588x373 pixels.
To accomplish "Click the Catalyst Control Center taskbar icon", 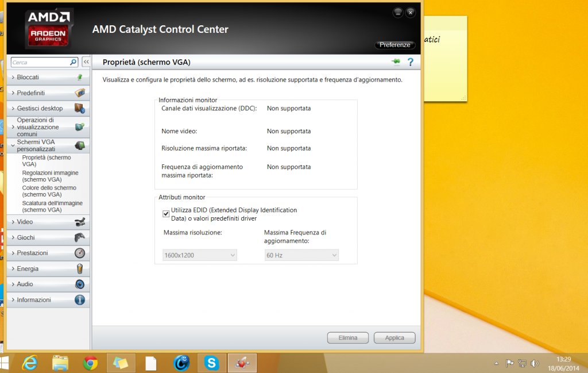I will tap(242, 363).
